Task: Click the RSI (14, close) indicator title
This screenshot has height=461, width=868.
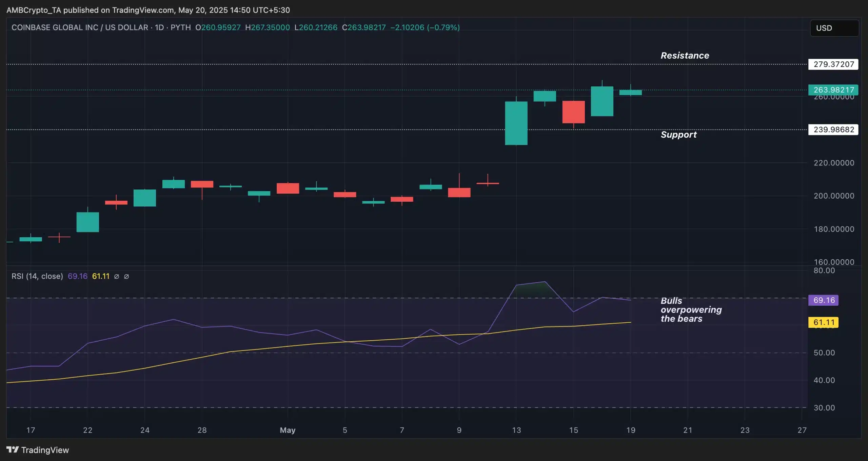Action: (x=37, y=276)
